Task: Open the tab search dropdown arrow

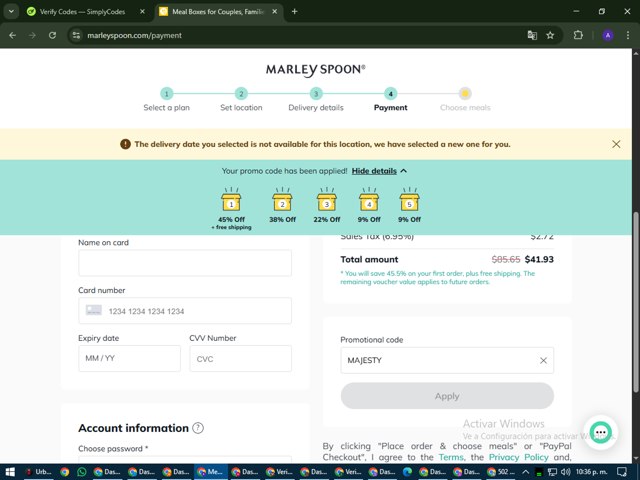Action: 11,11
